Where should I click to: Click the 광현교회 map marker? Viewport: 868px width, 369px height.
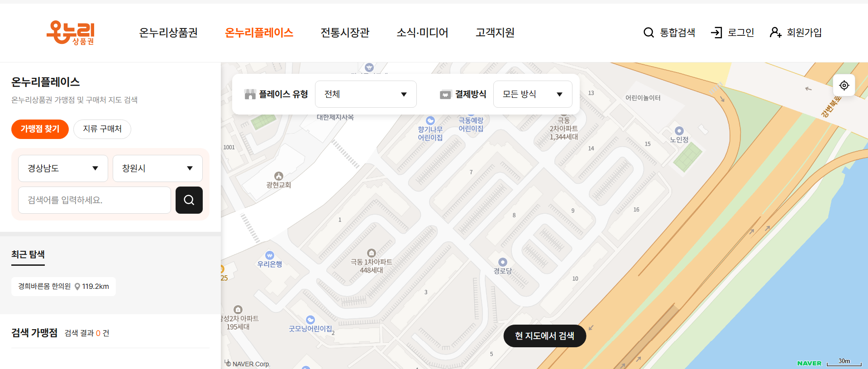[x=279, y=176]
